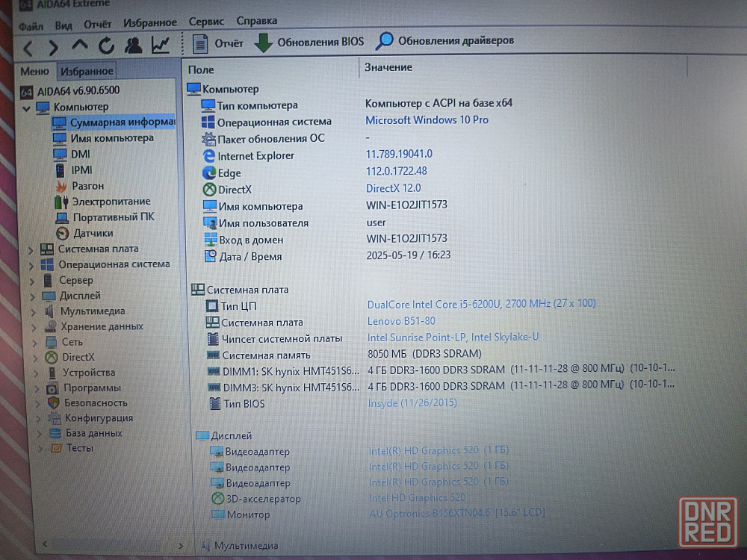Open the DirectX 12.0 link

(x=394, y=189)
